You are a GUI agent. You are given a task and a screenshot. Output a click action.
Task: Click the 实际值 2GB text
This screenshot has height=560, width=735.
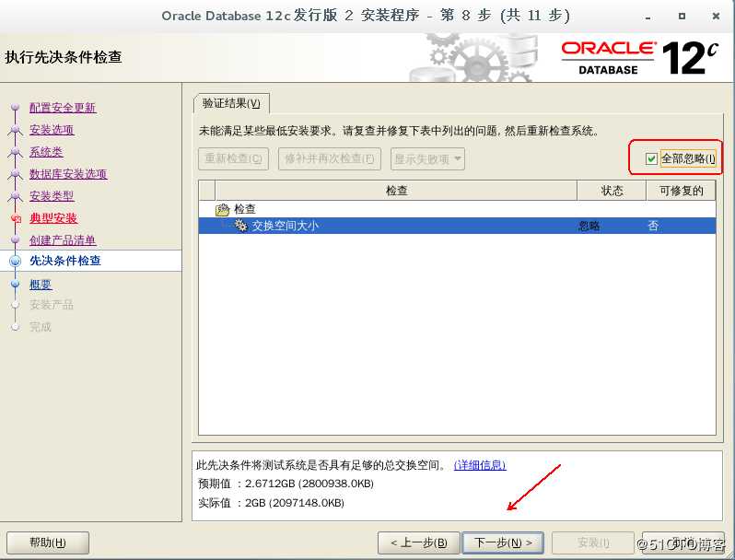point(271,503)
